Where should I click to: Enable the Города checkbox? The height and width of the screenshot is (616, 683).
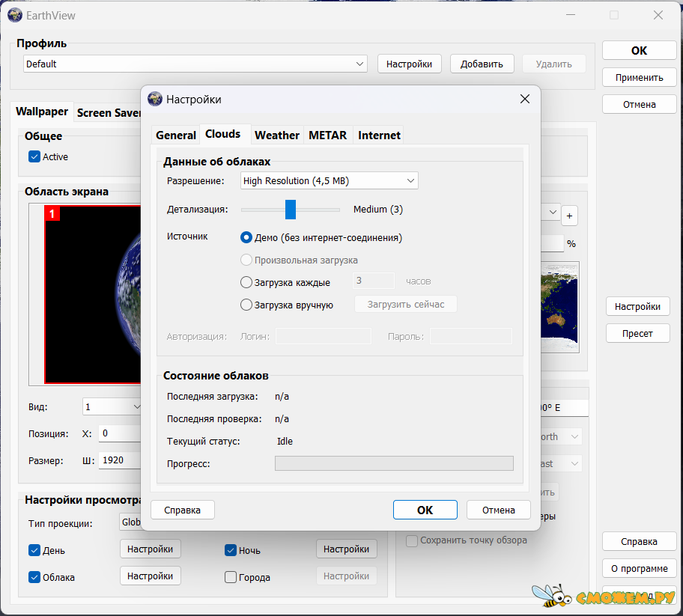pos(231,577)
